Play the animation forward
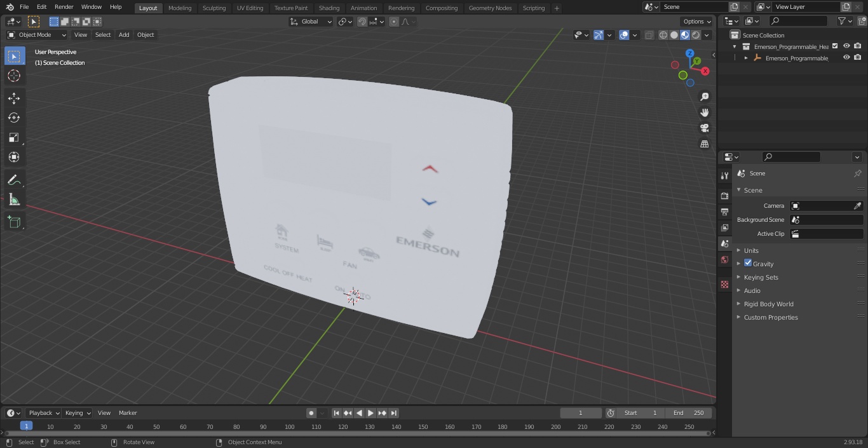Image resolution: width=868 pixels, height=448 pixels. (x=371, y=413)
